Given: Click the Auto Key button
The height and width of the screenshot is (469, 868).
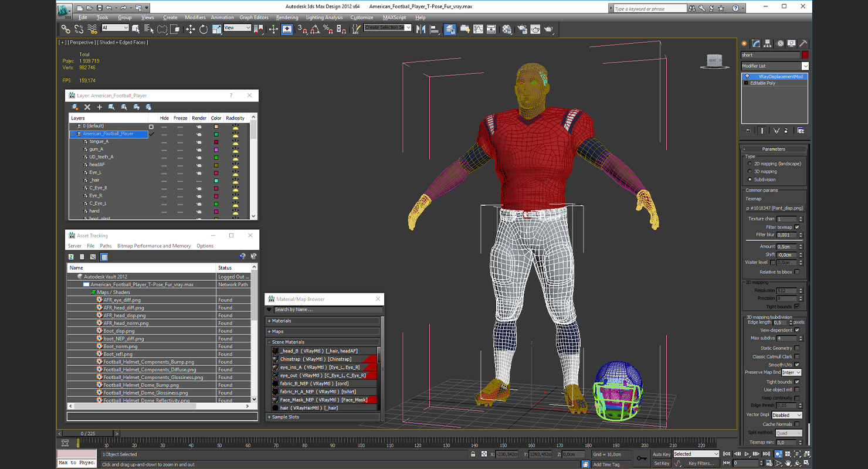Looking at the screenshot, I should [661, 454].
